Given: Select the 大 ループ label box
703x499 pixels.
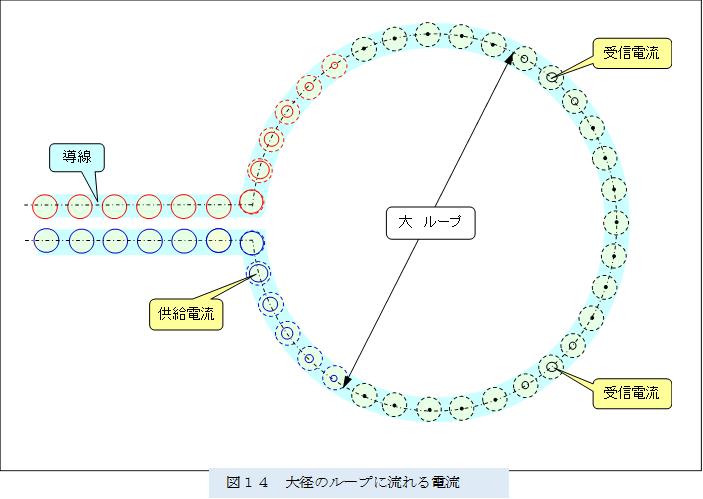Looking at the screenshot, I should coord(430,223).
